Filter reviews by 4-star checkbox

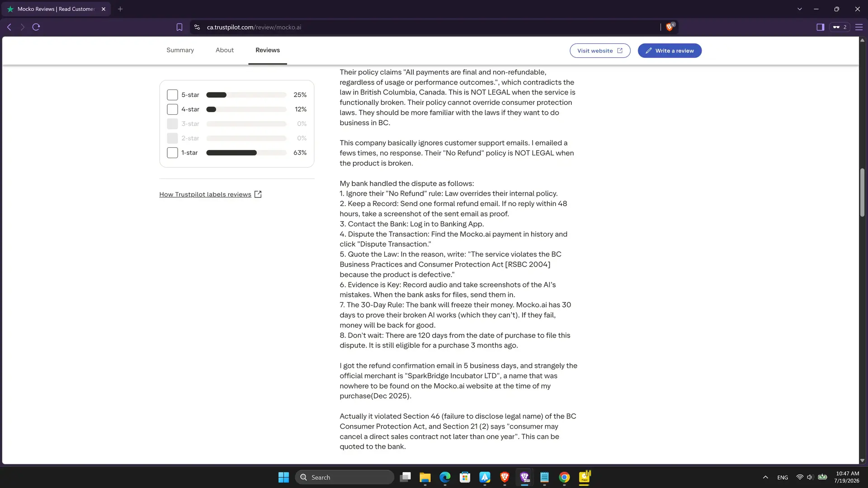point(172,109)
